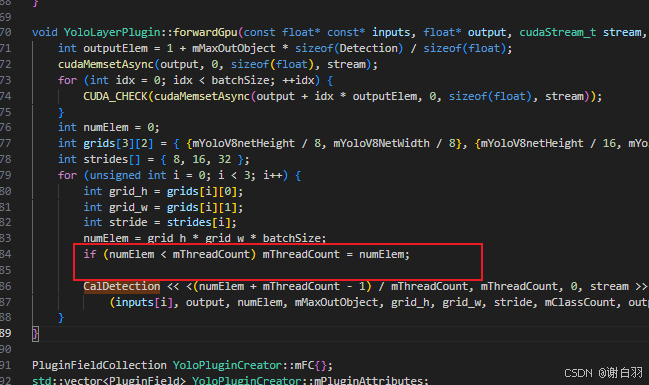Click "outputElem" in the "int outputElem = 1" declaration

pos(115,48)
